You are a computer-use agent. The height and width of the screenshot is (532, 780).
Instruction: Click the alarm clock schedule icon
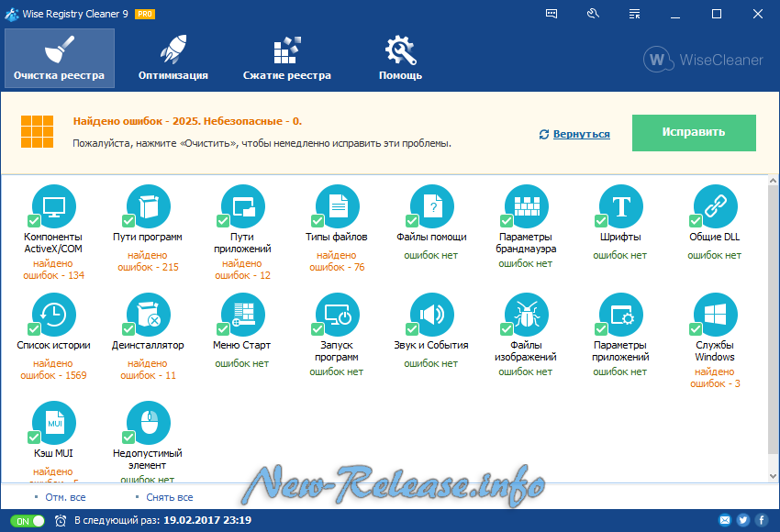point(61,521)
